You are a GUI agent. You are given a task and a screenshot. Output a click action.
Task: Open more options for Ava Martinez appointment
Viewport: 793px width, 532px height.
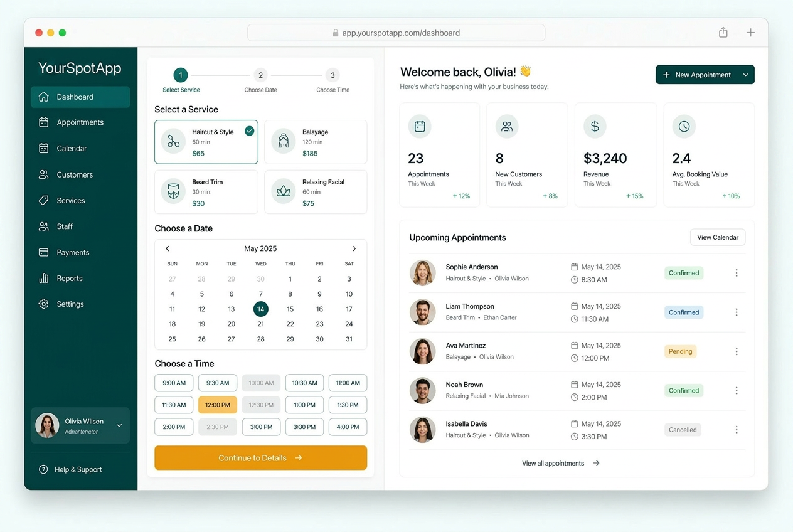pyautogui.click(x=737, y=351)
